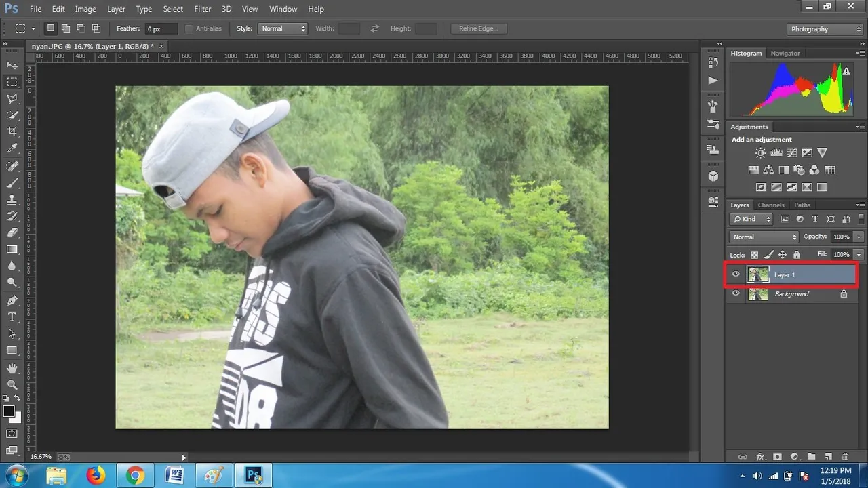Select the Gradient tool

click(12, 249)
